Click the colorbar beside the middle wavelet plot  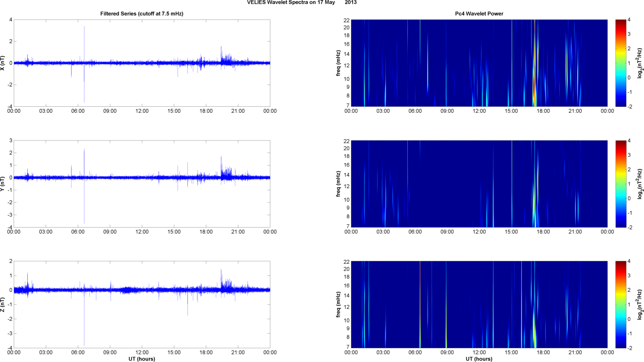[621, 184]
